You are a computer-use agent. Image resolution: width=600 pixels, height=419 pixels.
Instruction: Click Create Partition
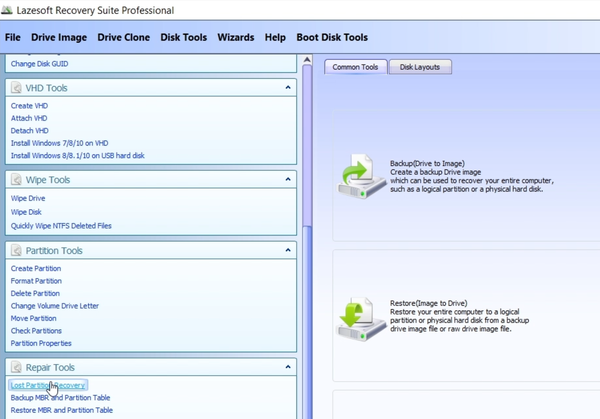(x=36, y=268)
